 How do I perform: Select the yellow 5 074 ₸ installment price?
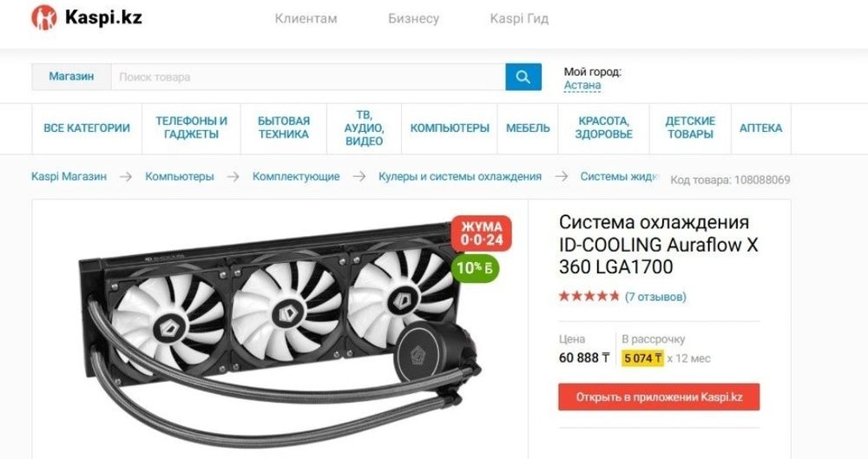[x=642, y=358]
